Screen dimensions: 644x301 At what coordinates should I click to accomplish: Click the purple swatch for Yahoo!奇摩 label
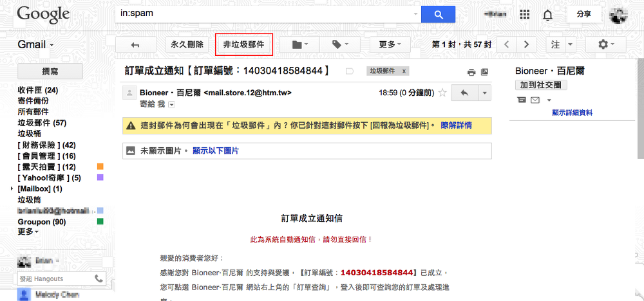coord(100,178)
